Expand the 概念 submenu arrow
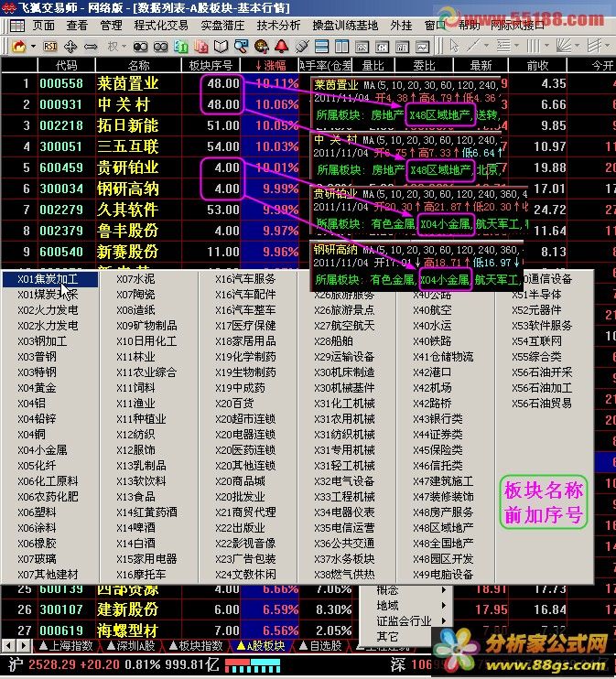This screenshot has width=616, height=679. [x=444, y=590]
